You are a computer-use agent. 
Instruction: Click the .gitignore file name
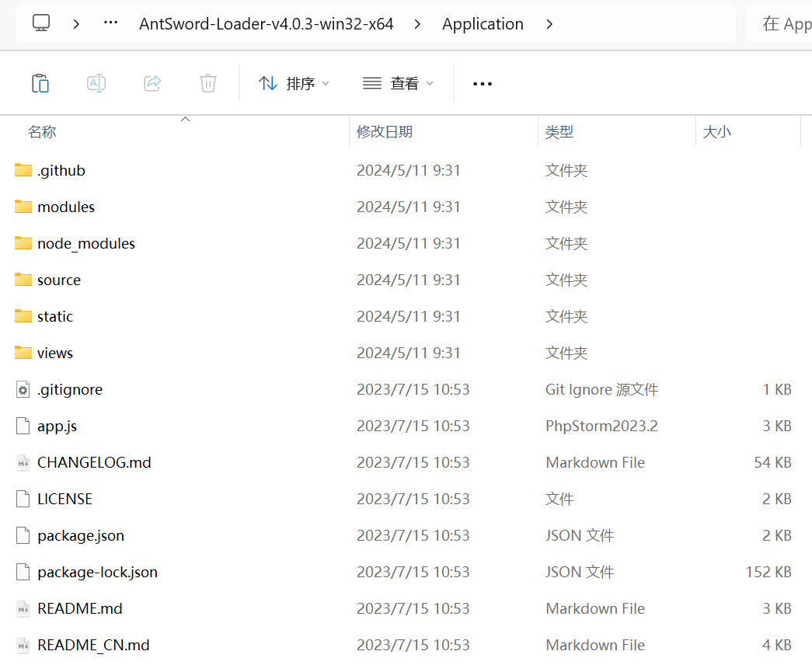(69, 389)
